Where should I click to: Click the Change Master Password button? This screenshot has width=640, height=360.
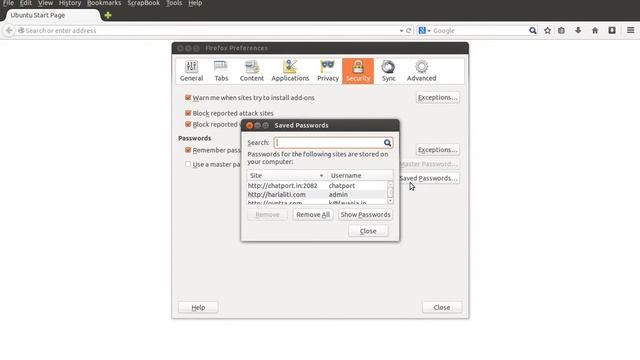(429, 164)
